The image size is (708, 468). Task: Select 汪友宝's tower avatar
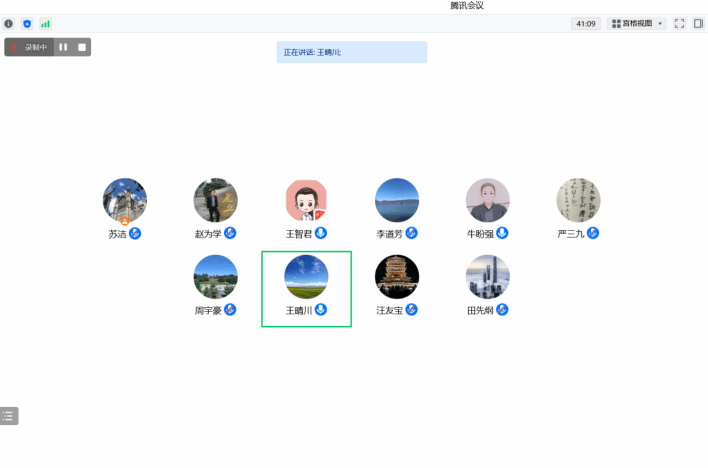coord(397,277)
